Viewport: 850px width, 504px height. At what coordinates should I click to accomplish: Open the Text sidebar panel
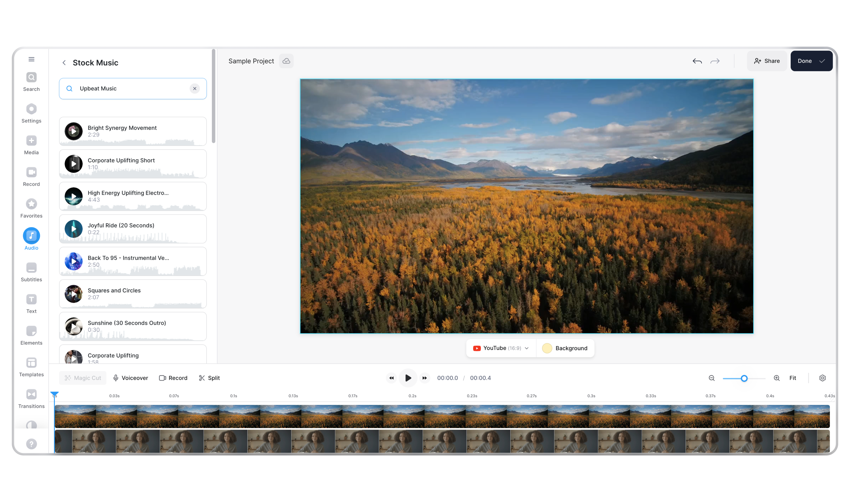coord(31,304)
